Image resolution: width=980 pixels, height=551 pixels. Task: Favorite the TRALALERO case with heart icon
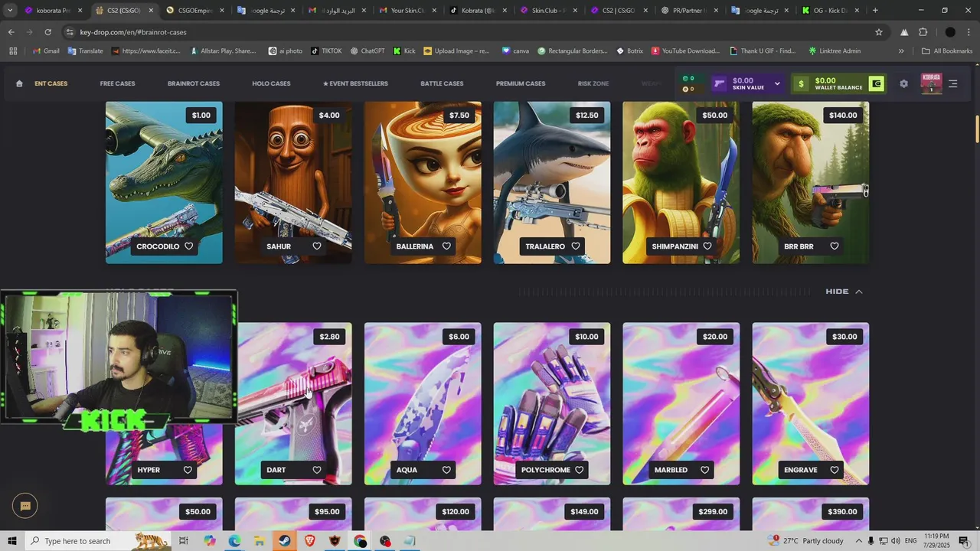[x=576, y=246]
